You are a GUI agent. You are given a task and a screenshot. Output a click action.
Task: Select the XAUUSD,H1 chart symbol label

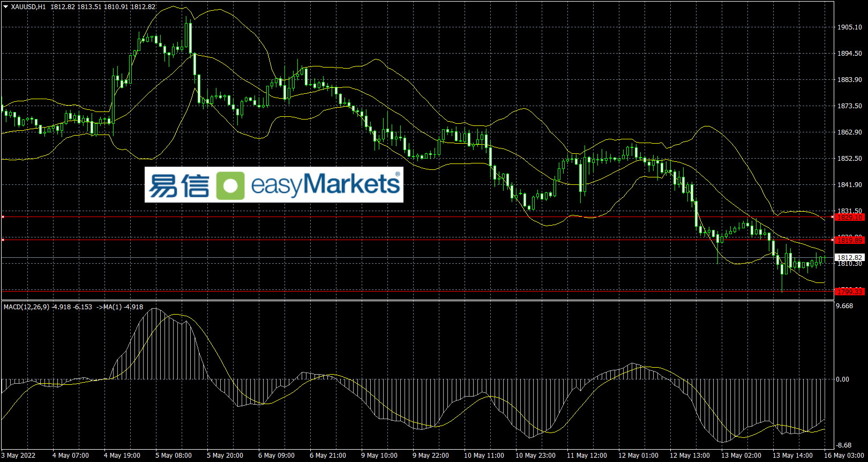28,7
